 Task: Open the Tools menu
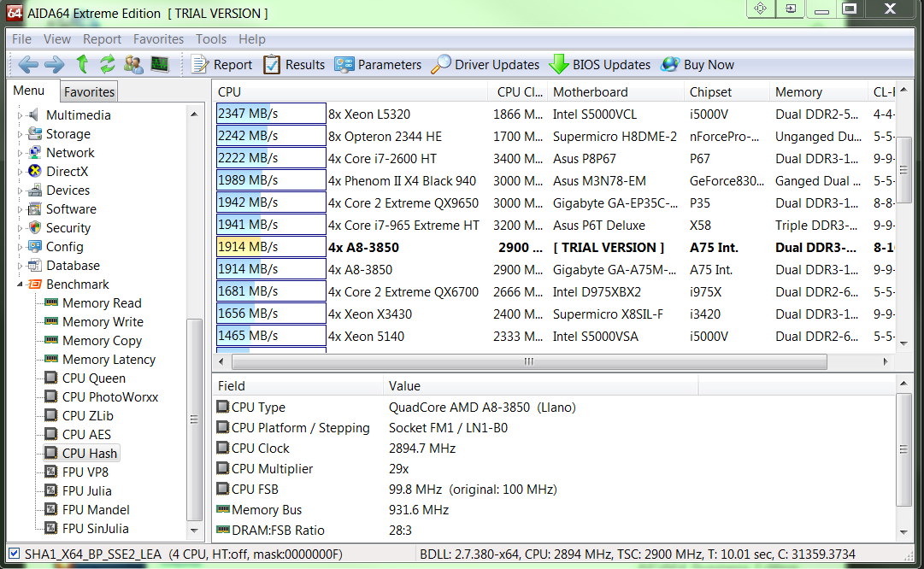coord(211,39)
